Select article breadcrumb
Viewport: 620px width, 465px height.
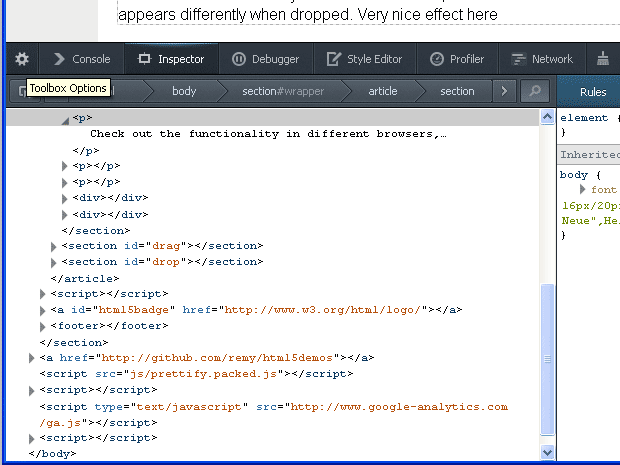tap(383, 91)
